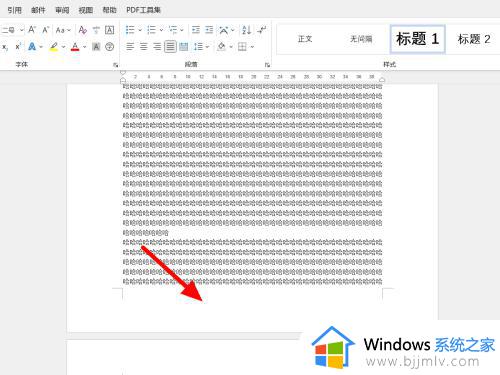Apply the 无间隔 style
This screenshot has width=500, height=375.
(361, 39)
